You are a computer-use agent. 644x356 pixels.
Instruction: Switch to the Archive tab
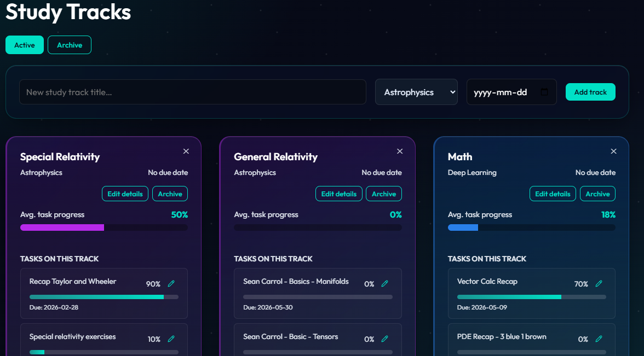(70, 45)
